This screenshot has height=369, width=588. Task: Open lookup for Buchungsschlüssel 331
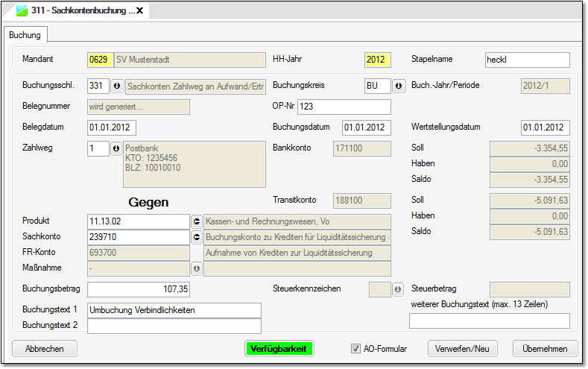[x=117, y=86]
